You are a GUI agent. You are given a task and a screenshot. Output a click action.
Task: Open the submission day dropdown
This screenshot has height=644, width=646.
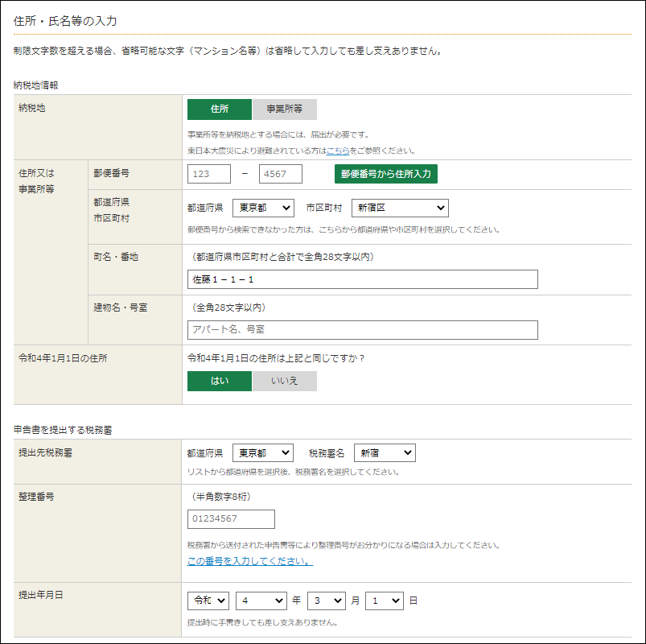tap(385, 601)
